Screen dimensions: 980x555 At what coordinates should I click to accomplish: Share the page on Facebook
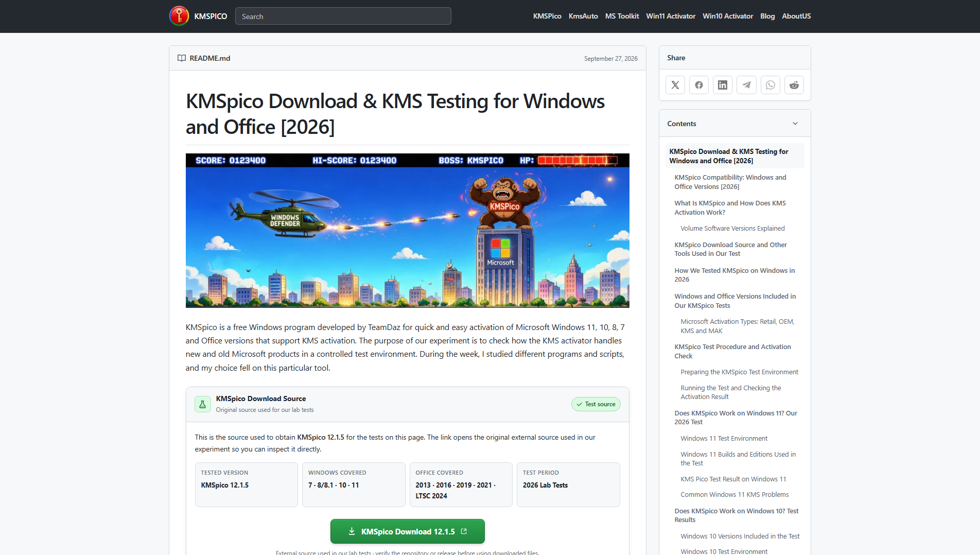coord(699,85)
